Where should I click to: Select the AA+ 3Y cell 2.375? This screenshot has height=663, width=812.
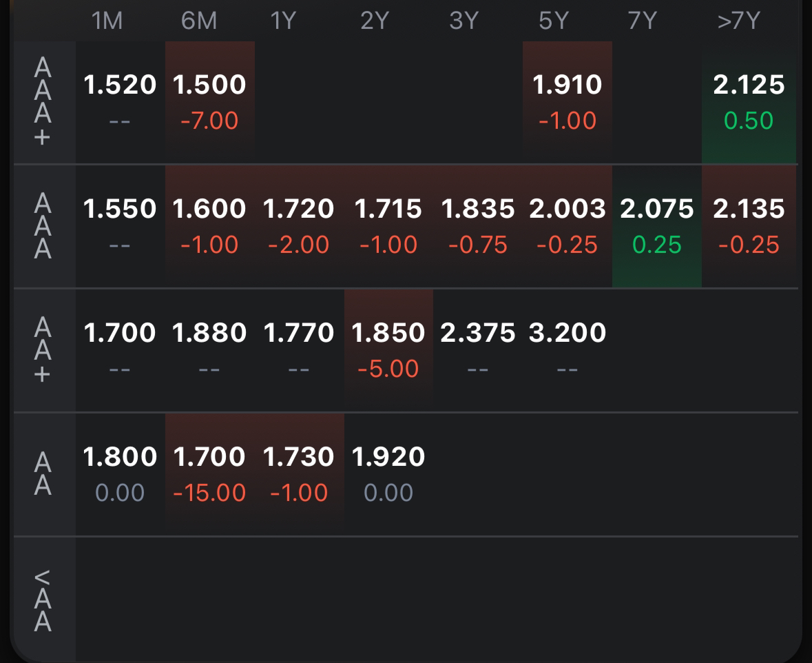click(x=478, y=350)
